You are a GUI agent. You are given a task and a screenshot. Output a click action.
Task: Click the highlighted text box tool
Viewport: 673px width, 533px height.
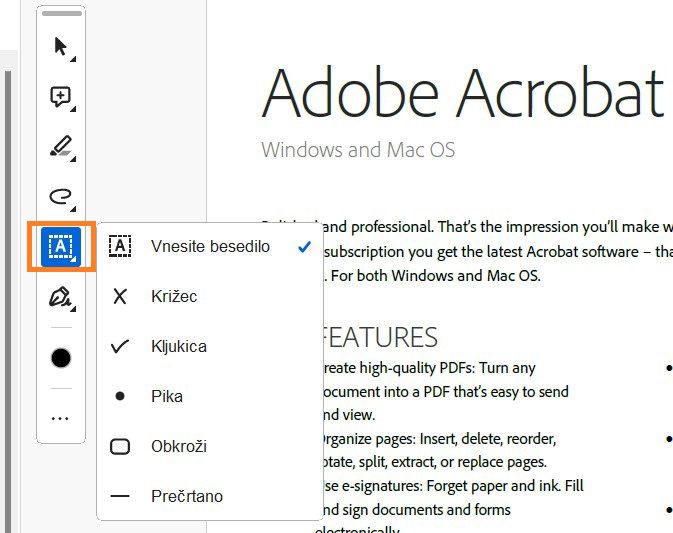pos(61,246)
